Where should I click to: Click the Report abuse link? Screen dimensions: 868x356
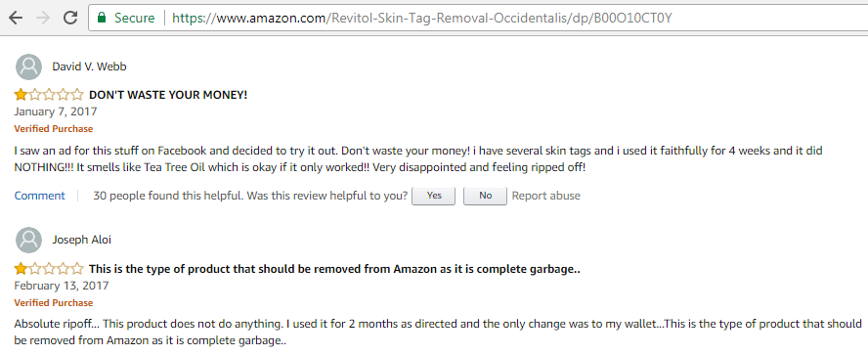coord(545,196)
